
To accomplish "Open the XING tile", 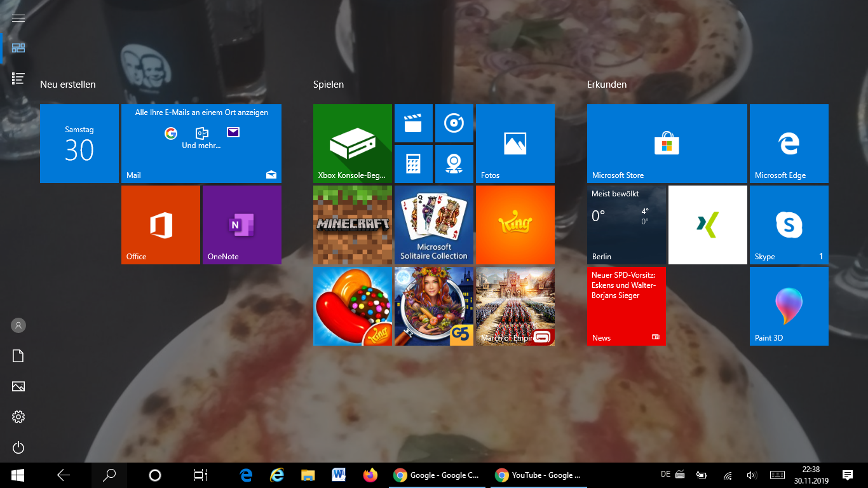I will click(707, 225).
